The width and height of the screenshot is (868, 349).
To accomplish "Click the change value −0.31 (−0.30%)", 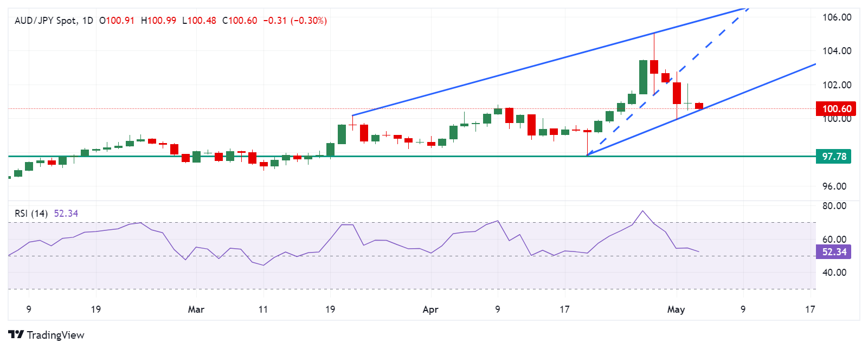I will coord(295,21).
